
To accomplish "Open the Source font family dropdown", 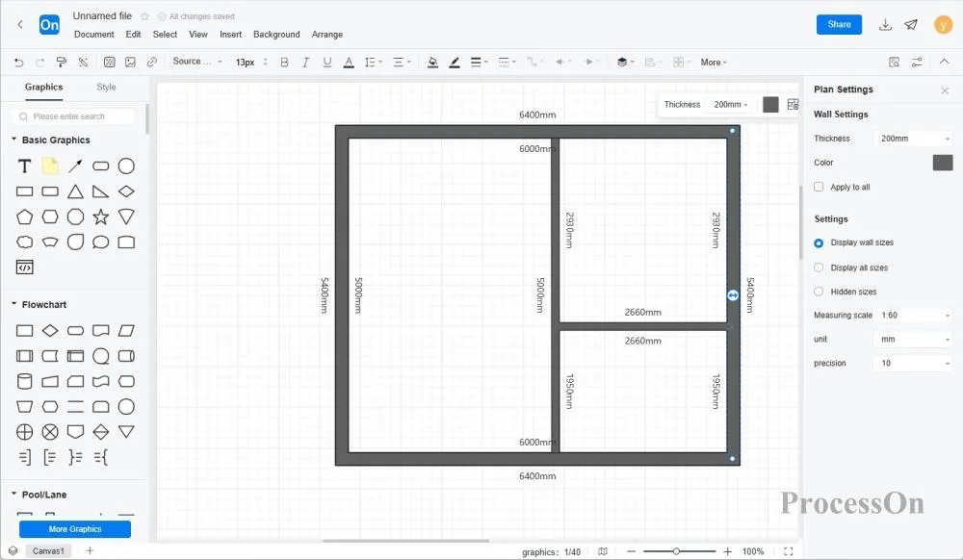I will pos(197,62).
